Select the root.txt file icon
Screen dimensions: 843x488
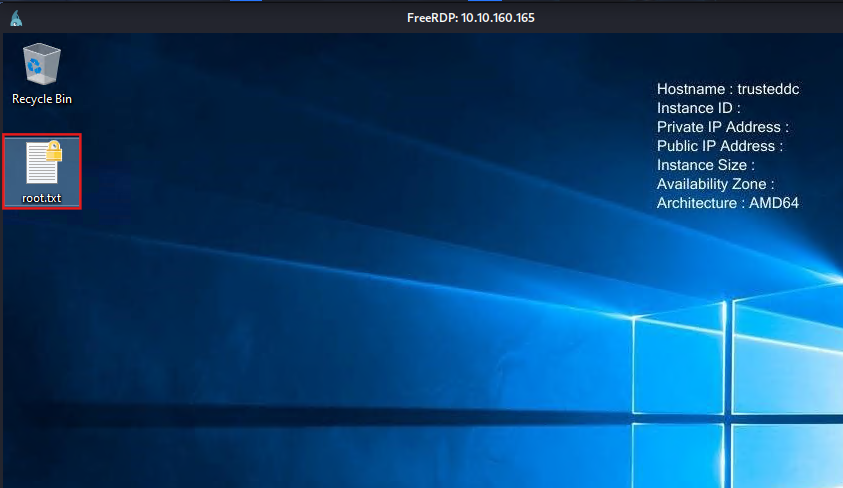click(42, 165)
